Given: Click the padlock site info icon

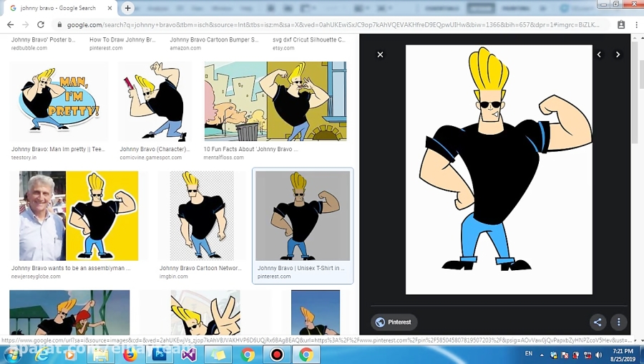Looking at the screenshot, I should (59, 24).
